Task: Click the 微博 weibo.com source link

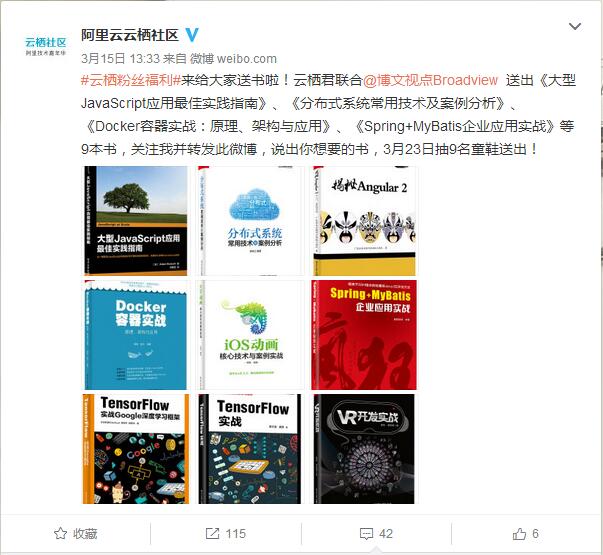Action: tap(233, 58)
